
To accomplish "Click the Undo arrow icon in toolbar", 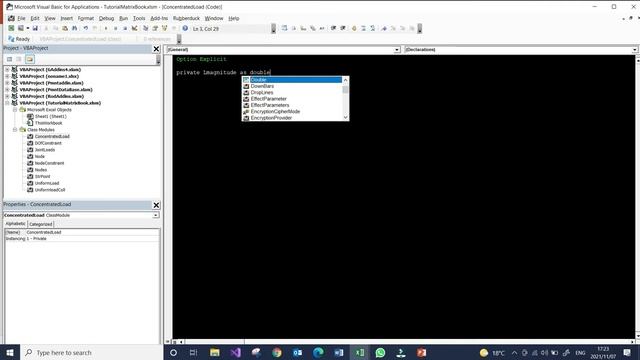I will (86, 28).
